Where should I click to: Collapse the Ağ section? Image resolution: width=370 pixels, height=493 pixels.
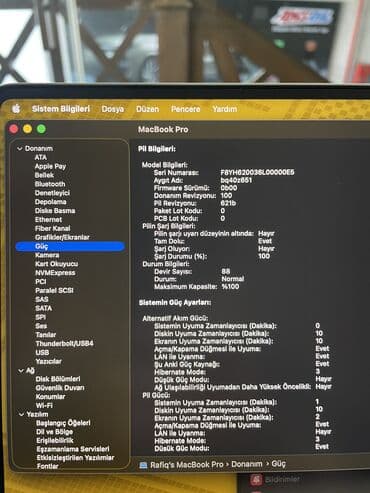coord(21,371)
